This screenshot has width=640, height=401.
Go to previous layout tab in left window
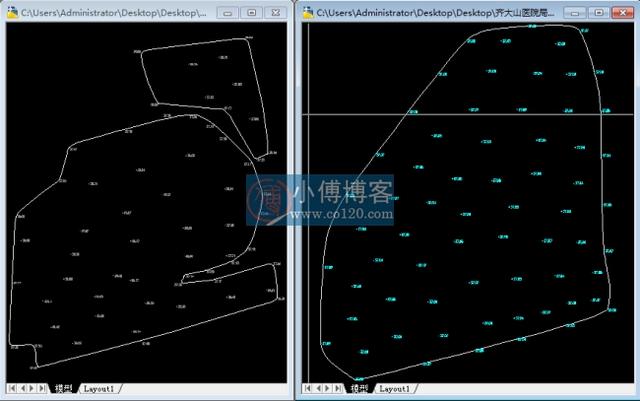(22, 387)
